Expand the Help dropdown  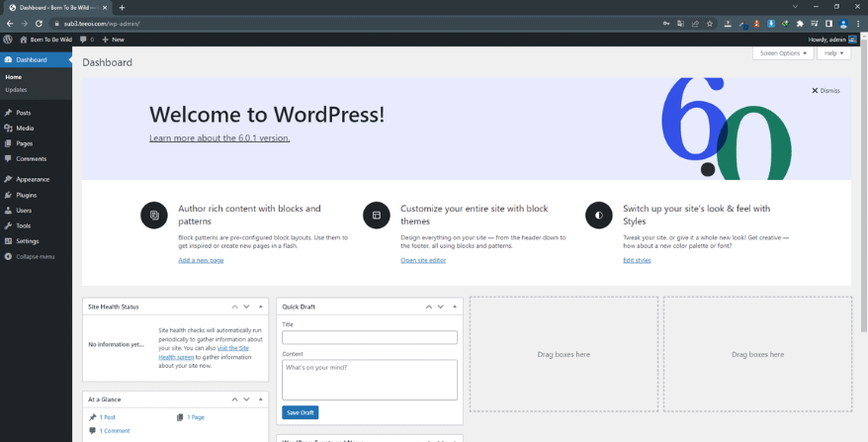[833, 53]
